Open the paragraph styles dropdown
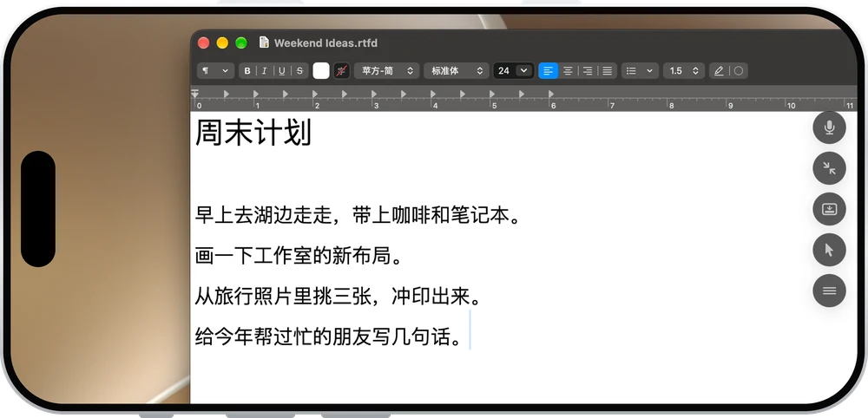This screenshot has height=418, width=868. point(214,71)
